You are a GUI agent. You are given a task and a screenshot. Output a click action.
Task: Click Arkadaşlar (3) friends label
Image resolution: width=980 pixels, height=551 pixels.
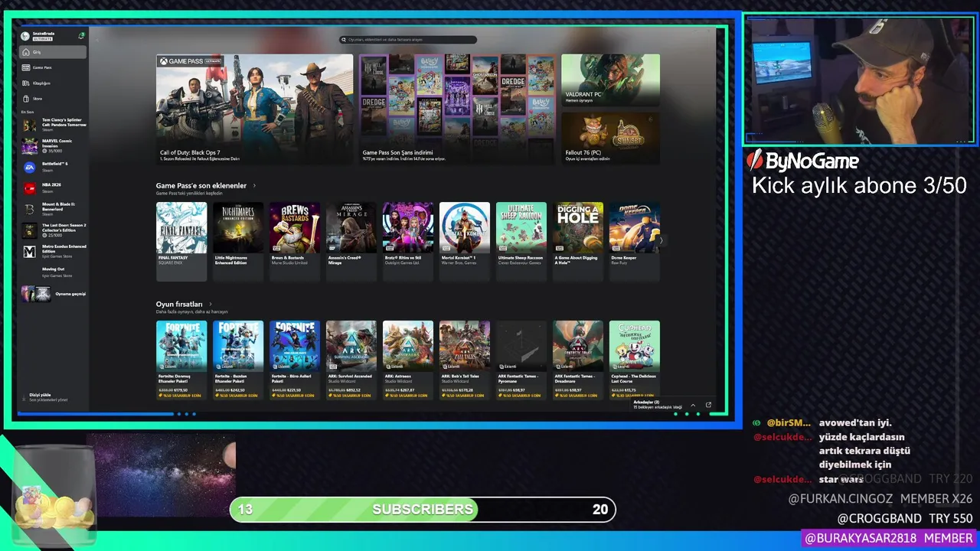(x=646, y=402)
